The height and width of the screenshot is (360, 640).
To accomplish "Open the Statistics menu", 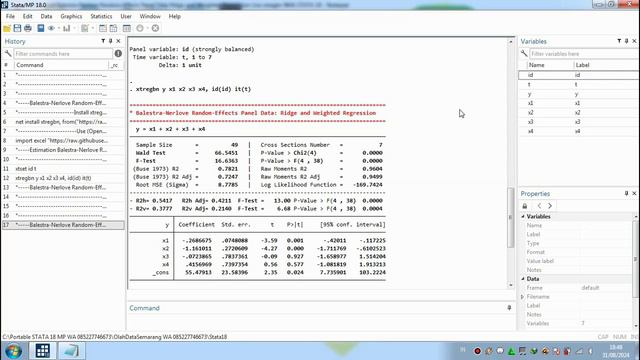I will click(x=101, y=16).
